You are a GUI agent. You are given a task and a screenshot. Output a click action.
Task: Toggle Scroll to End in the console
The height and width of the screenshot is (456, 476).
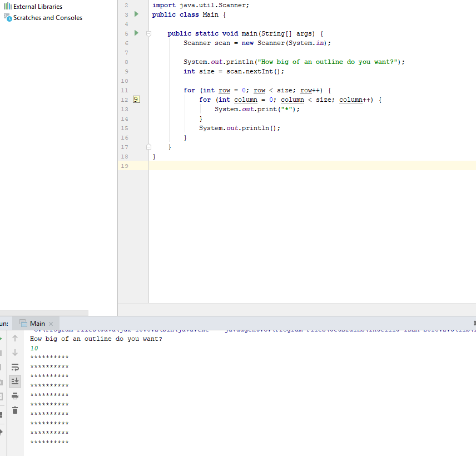[15, 381]
